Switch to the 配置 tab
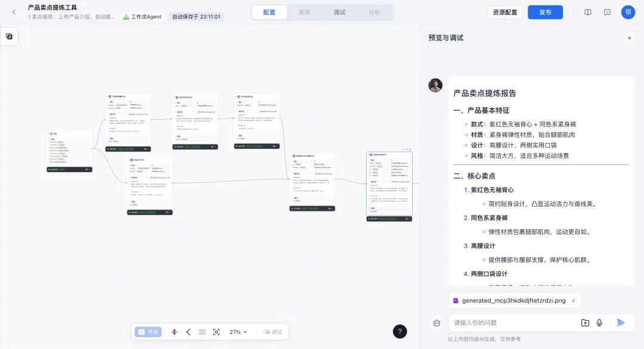Viewport: 644px width, 349px height. click(x=270, y=13)
